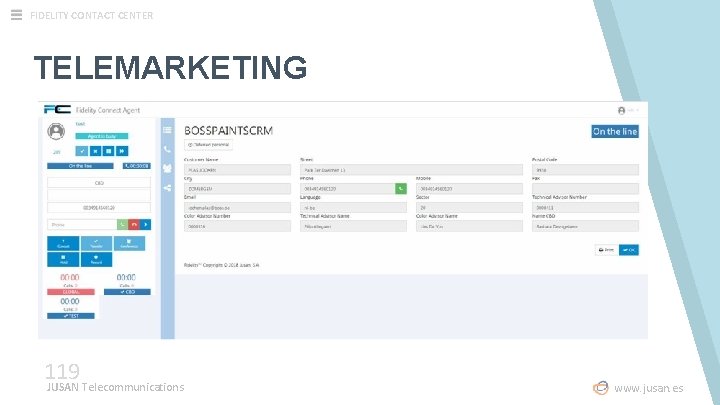Click the BOSSPAINTSCRM heading
720x405 pixels.
click(229, 131)
